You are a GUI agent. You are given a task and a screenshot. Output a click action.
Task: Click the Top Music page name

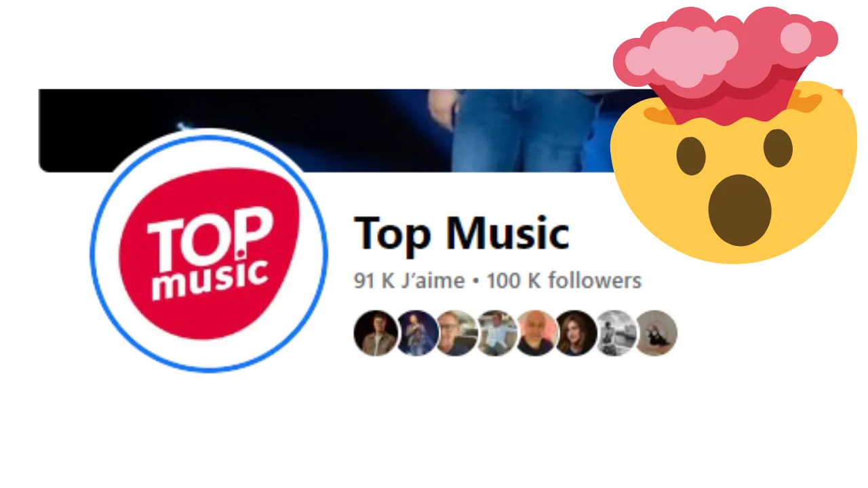click(x=461, y=233)
